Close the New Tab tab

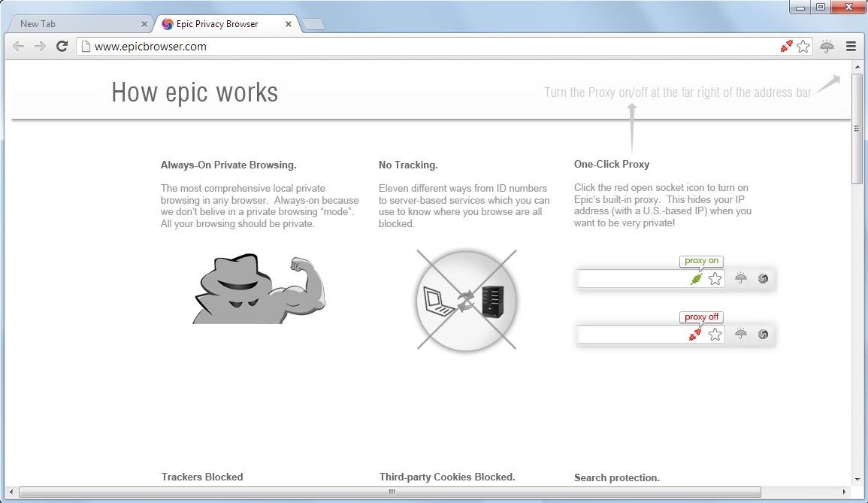pyautogui.click(x=143, y=23)
